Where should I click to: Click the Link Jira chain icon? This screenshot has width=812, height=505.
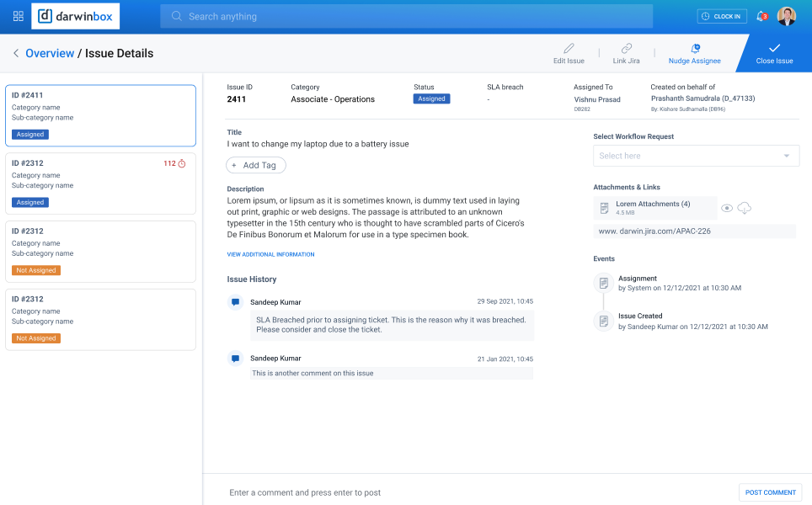point(627,49)
